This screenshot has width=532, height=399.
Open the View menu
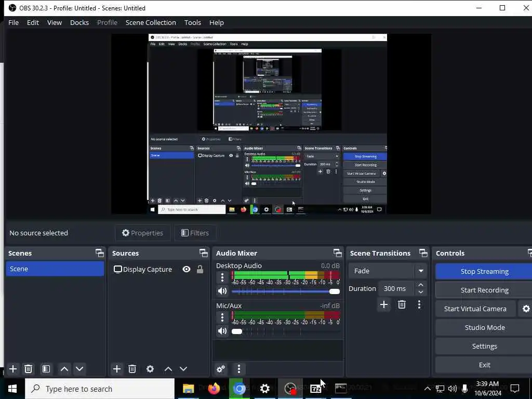pos(54,22)
